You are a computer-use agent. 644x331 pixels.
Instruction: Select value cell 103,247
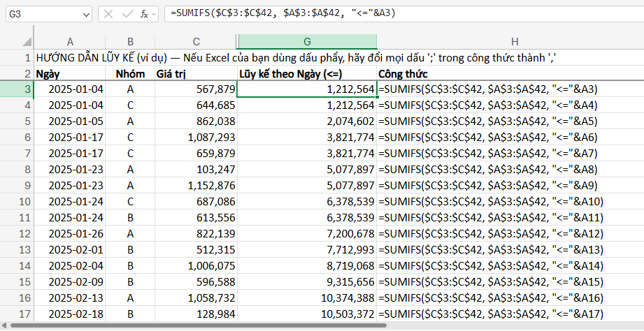point(196,170)
